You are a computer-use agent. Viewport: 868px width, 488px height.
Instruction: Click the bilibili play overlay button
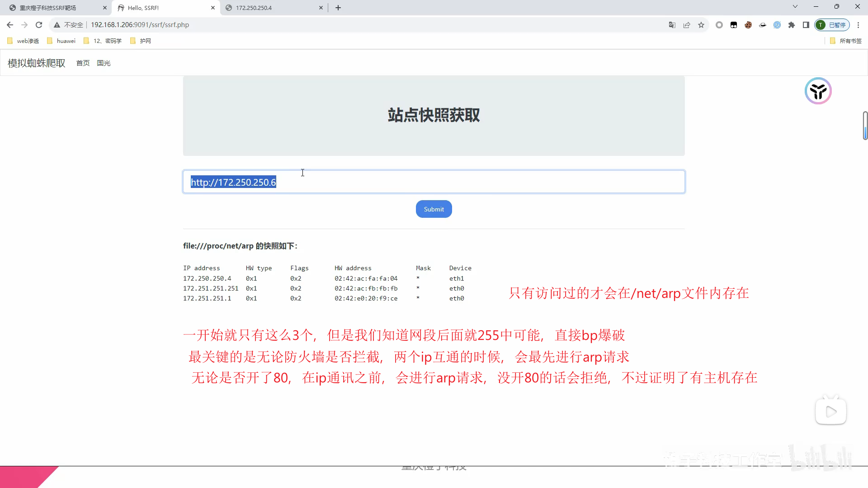pos(831,411)
